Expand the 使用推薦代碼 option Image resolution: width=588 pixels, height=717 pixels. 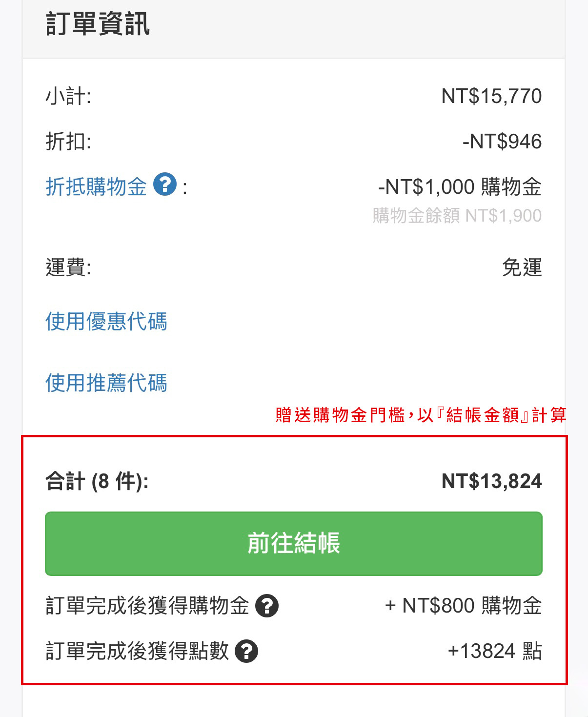tap(106, 383)
